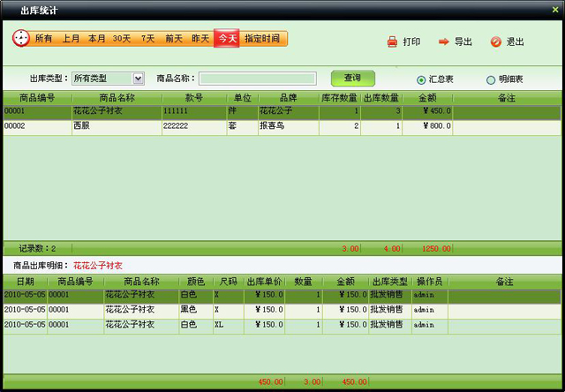Select the 本月 time filter
Viewport: 565px width, 392px height.
[96, 39]
